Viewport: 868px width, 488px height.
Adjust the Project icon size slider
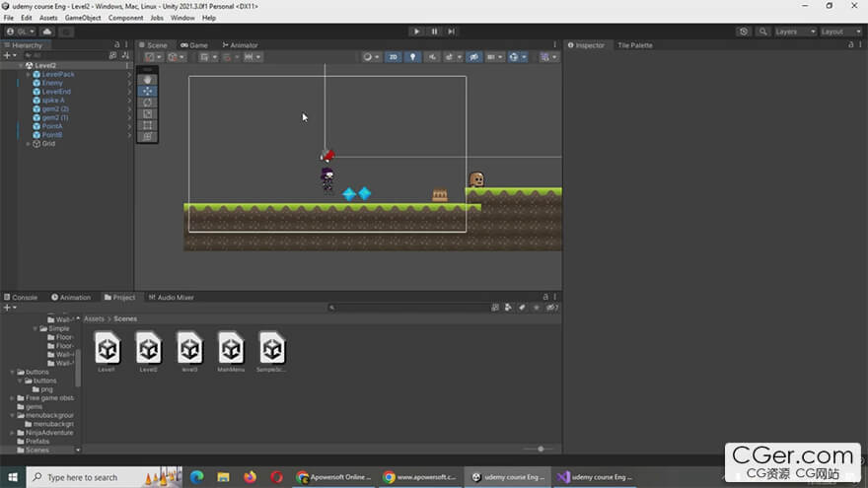[x=541, y=449]
